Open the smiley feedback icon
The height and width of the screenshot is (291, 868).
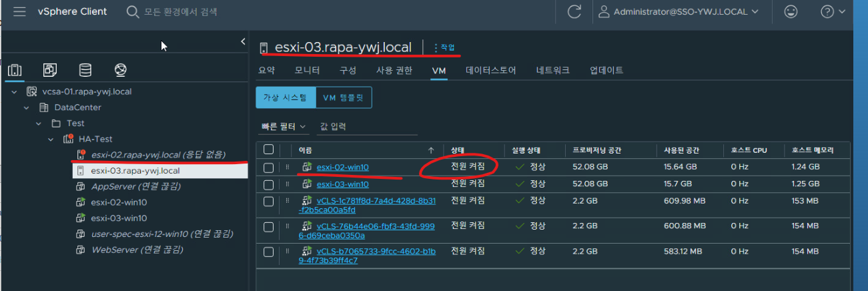[x=791, y=12]
